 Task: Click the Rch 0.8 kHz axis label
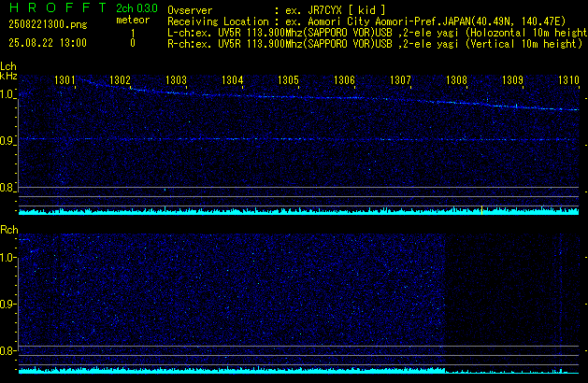point(7,350)
